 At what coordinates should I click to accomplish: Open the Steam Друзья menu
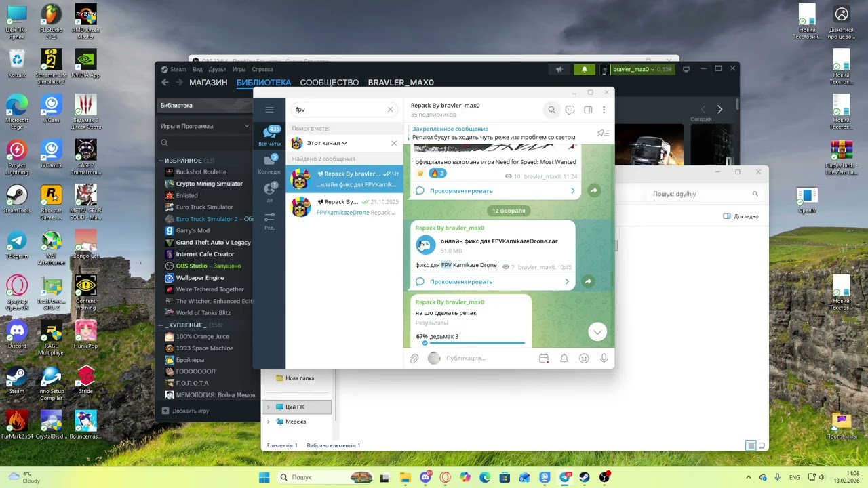tap(218, 69)
